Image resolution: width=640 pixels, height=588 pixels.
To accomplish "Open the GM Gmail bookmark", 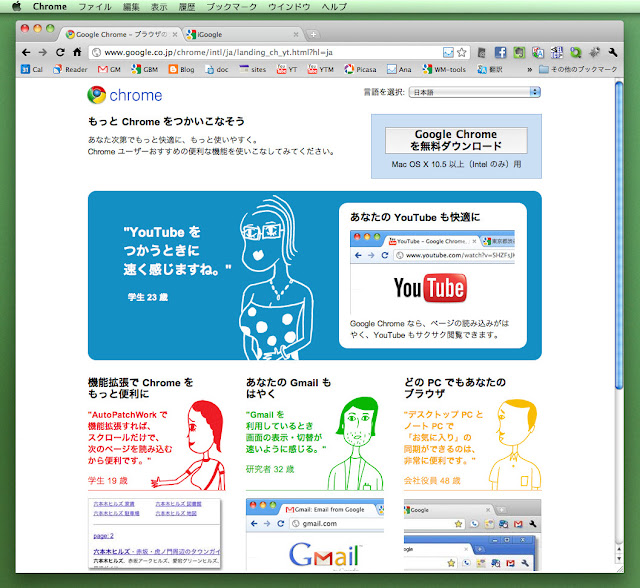I will (x=109, y=69).
